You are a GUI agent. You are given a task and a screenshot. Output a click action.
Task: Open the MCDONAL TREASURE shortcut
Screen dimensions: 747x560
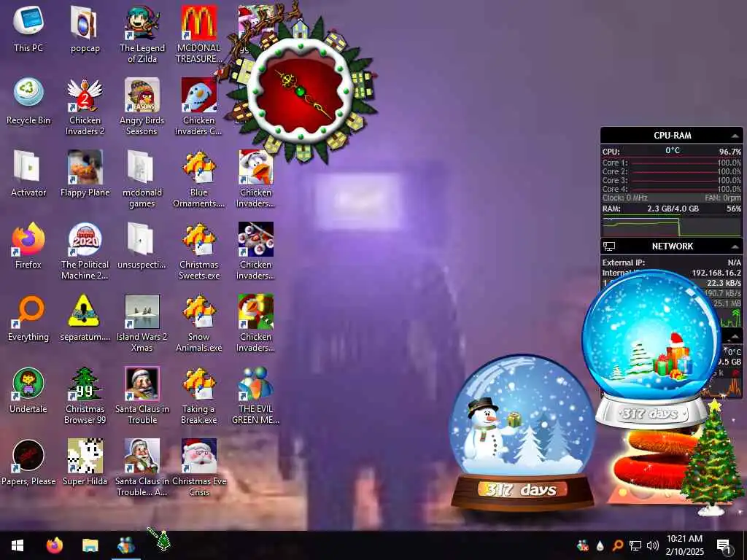198,34
